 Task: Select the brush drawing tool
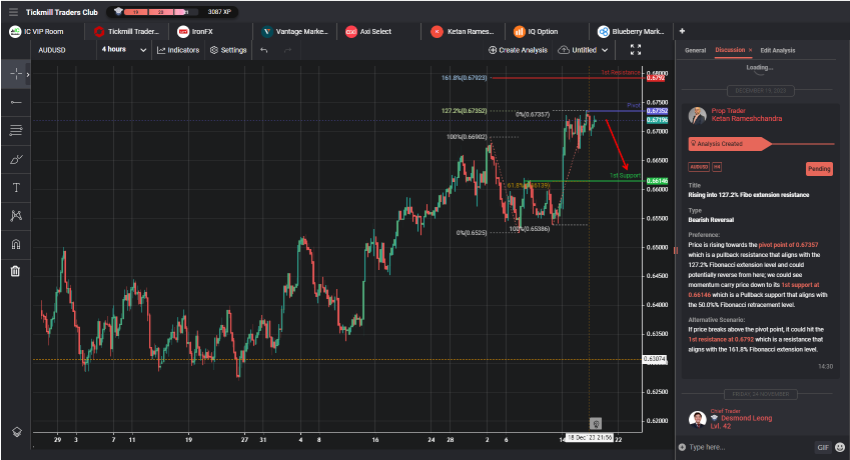point(16,159)
